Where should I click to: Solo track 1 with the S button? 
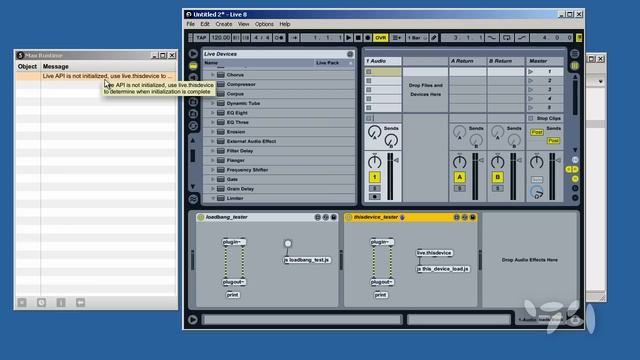pos(375,188)
